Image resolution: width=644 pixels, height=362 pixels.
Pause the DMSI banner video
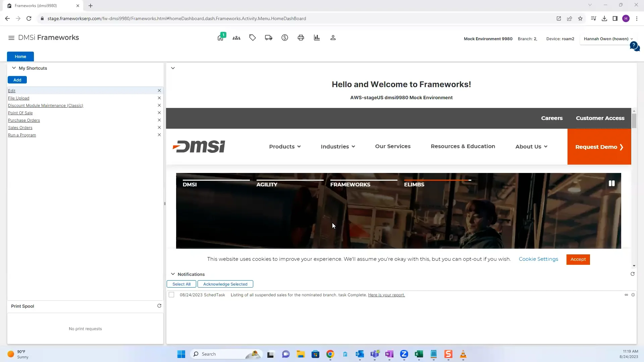point(611,183)
